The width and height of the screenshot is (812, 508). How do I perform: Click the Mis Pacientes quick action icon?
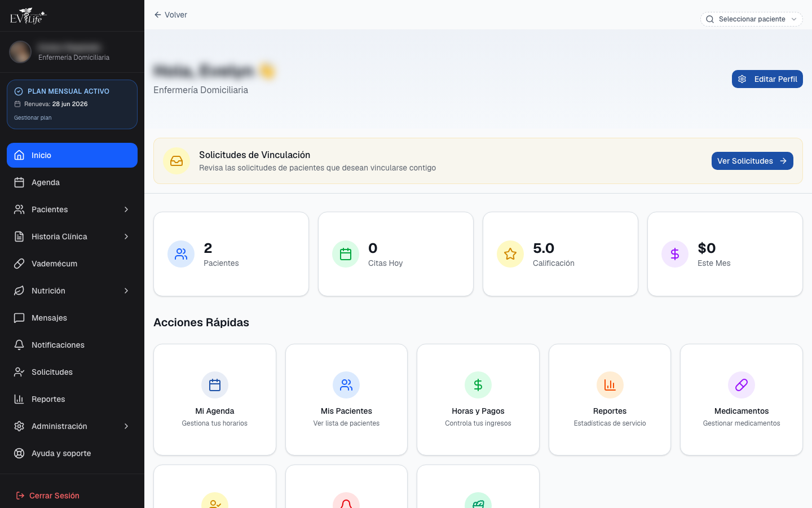346,385
